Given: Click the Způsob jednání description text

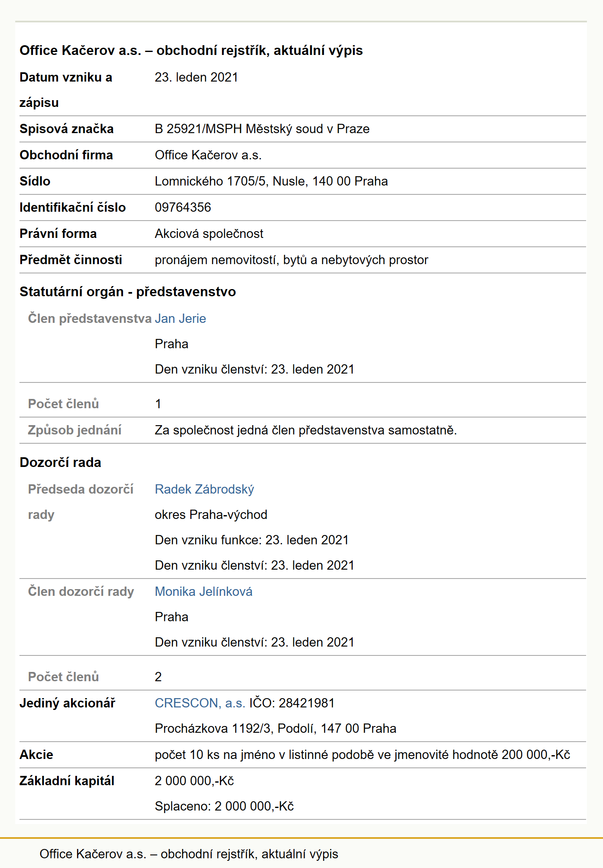Looking at the screenshot, I should tap(306, 430).
